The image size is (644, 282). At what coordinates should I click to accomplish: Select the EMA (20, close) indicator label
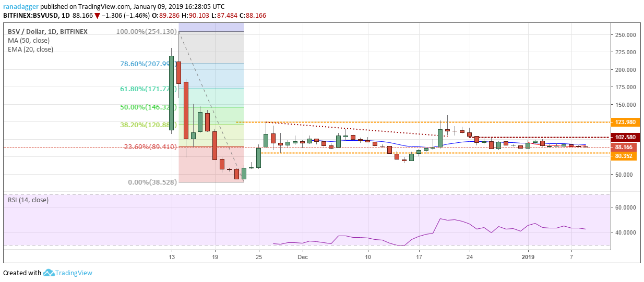(31, 50)
